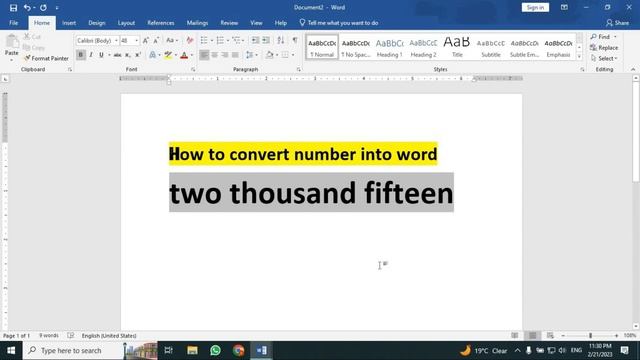
Task: Apply the Heading 1 style
Action: (x=389, y=47)
